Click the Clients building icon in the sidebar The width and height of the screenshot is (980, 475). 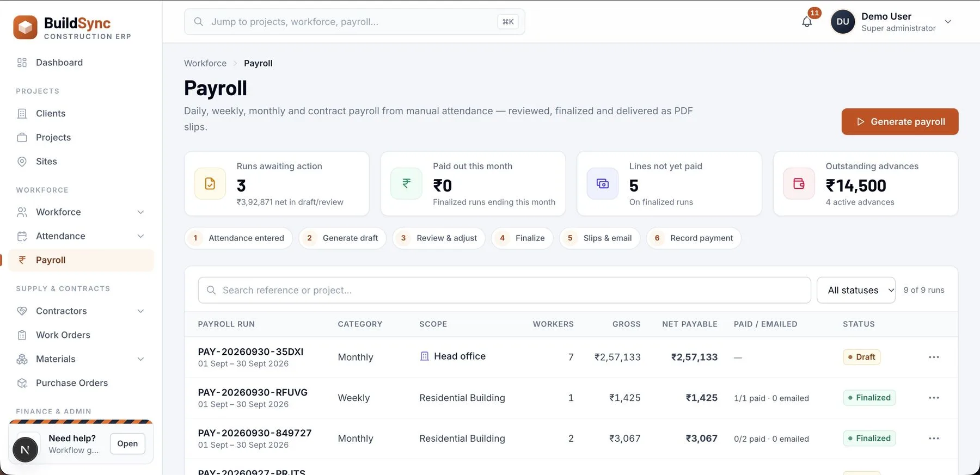[x=22, y=114]
